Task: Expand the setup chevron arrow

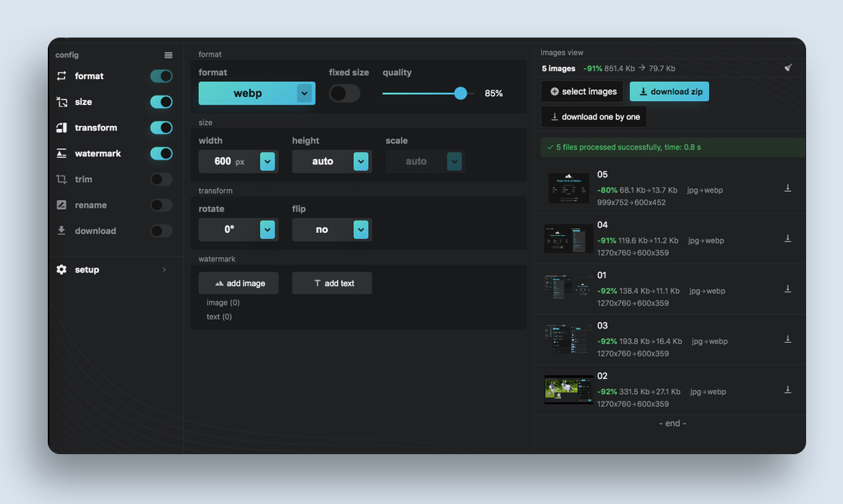Action: (x=164, y=270)
